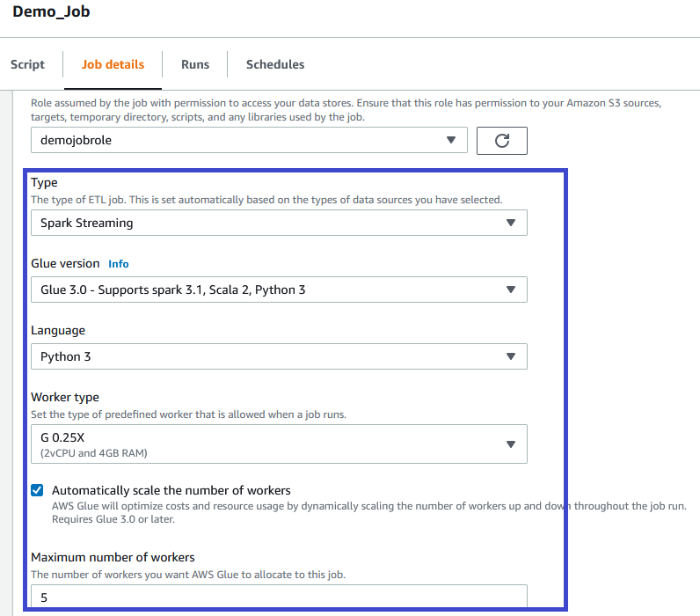The image size is (700, 616).
Task: Switch to the Runs tab
Action: 195,64
